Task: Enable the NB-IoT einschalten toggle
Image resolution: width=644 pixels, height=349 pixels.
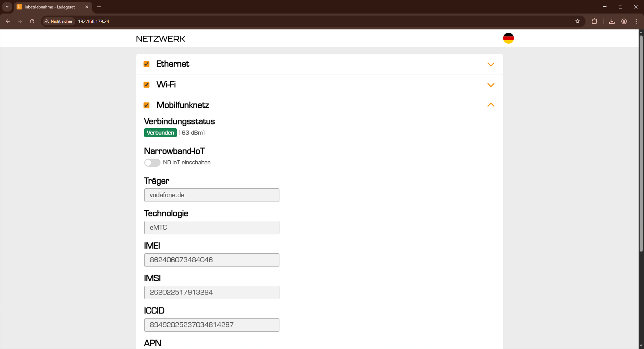Action: pyautogui.click(x=152, y=163)
